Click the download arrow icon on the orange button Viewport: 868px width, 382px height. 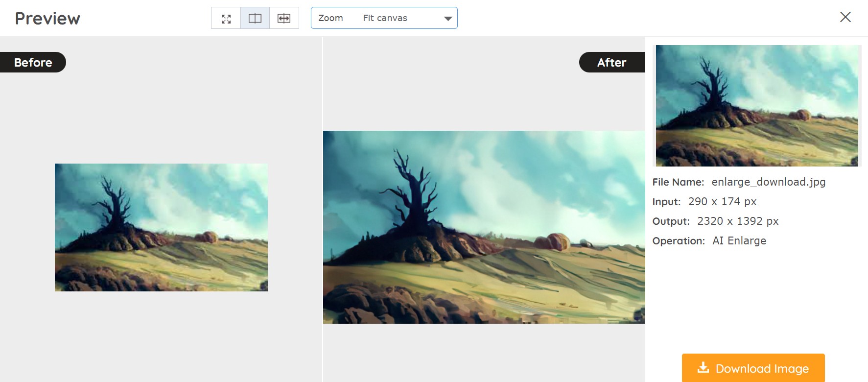coord(703,368)
